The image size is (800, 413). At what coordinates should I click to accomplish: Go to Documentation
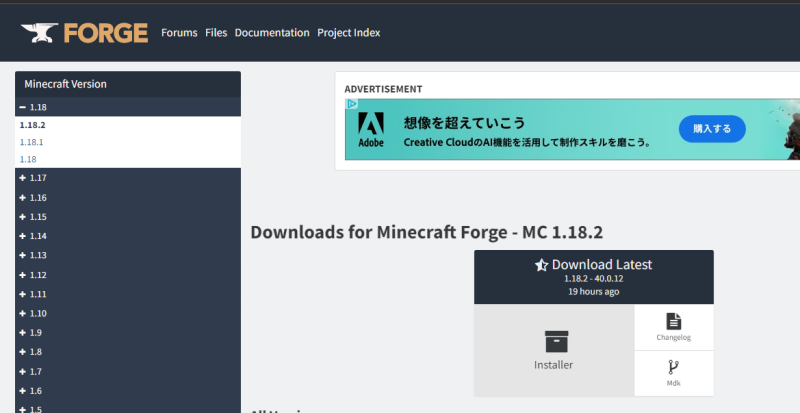pos(272,33)
